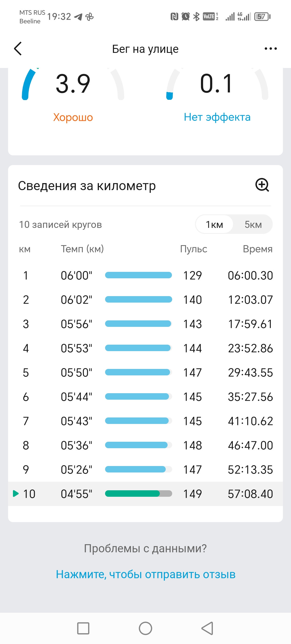This screenshot has height=644, width=291.
Task: Select the kilometer 10 highlighted row
Action: (145, 494)
